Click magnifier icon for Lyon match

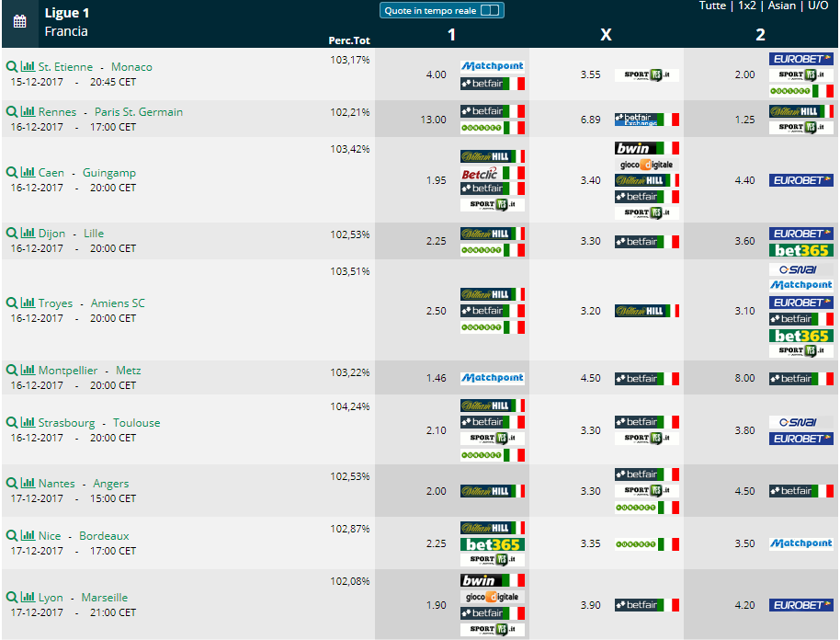pos(11,597)
